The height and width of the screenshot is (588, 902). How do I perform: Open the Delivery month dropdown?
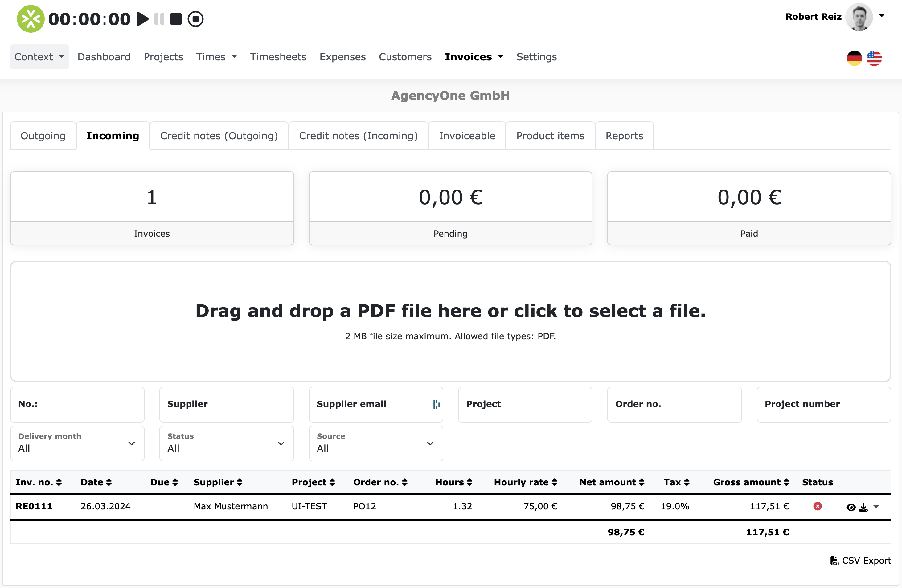77,443
